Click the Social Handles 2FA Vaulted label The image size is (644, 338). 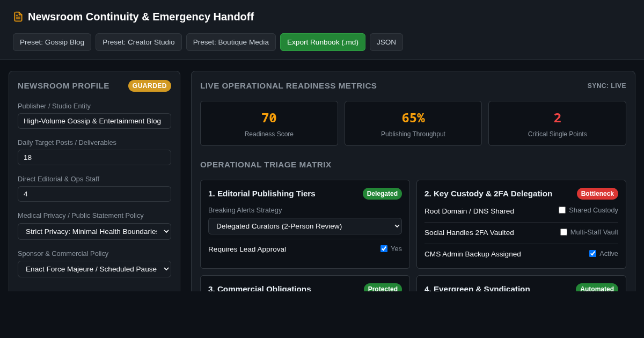click(469, 233)
